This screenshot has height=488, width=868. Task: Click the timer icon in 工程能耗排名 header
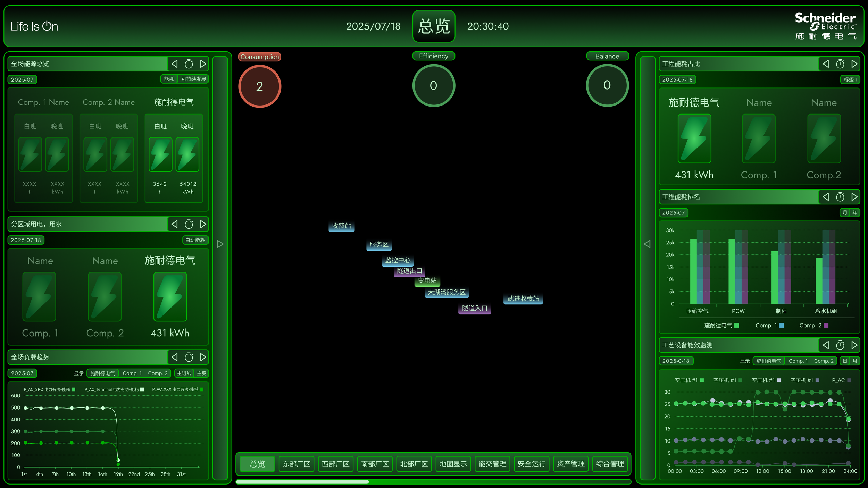click(840, 197)
